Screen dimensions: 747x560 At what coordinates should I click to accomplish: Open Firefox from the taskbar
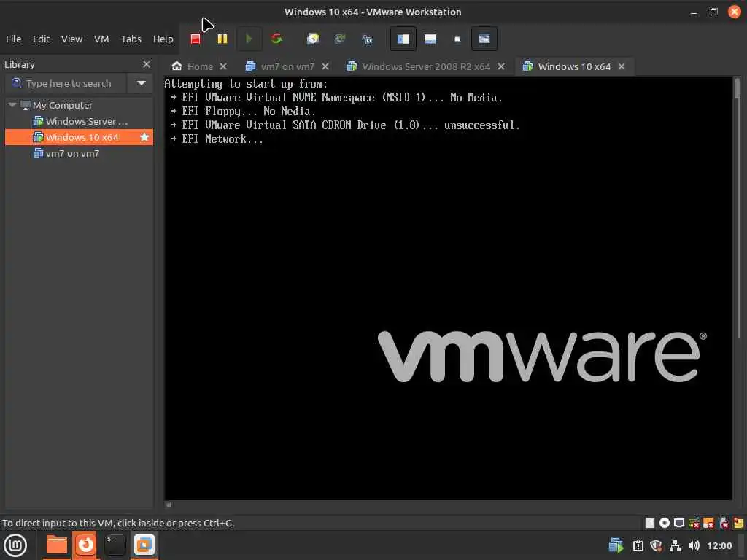(86, 545)
